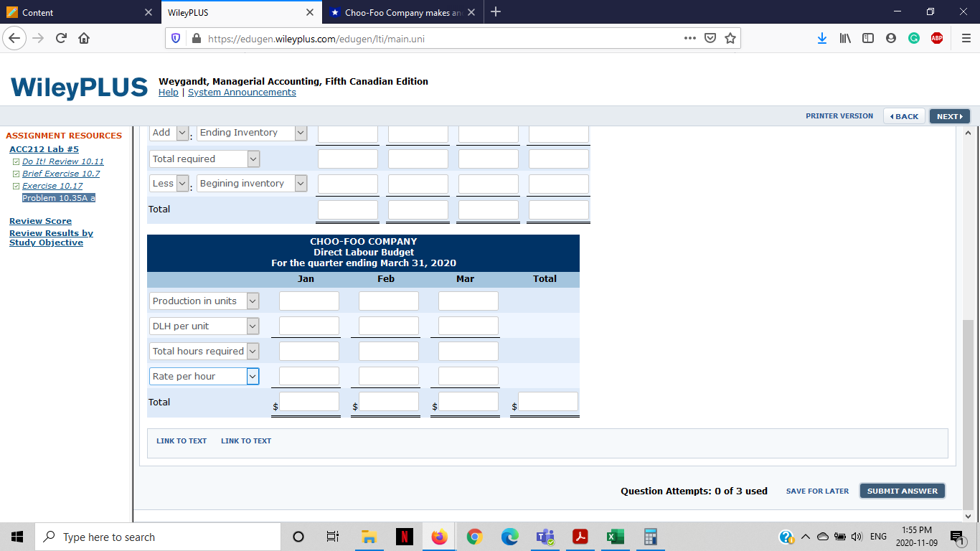Open the Exercise 10.17 assignment link
This screenshot has width=980, height=551.
53,185
